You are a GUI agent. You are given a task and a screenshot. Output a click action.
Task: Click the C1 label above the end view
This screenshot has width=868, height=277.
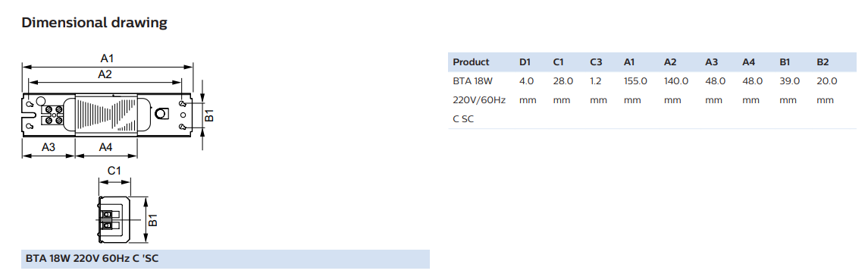(114, 171)
